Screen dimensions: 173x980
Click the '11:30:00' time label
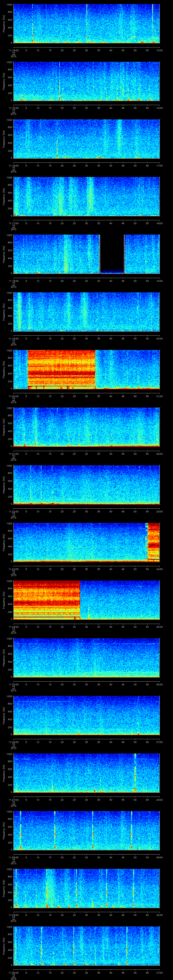[x=14, y=972]
